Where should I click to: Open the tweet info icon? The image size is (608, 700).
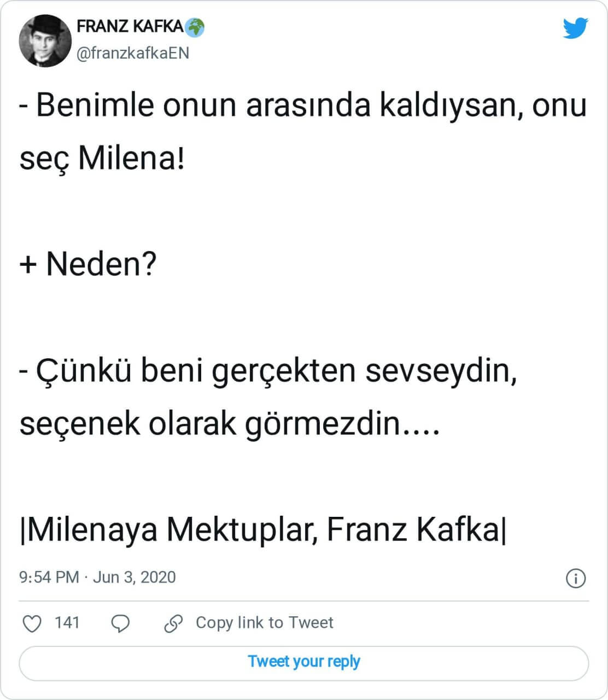coord(576,578)
